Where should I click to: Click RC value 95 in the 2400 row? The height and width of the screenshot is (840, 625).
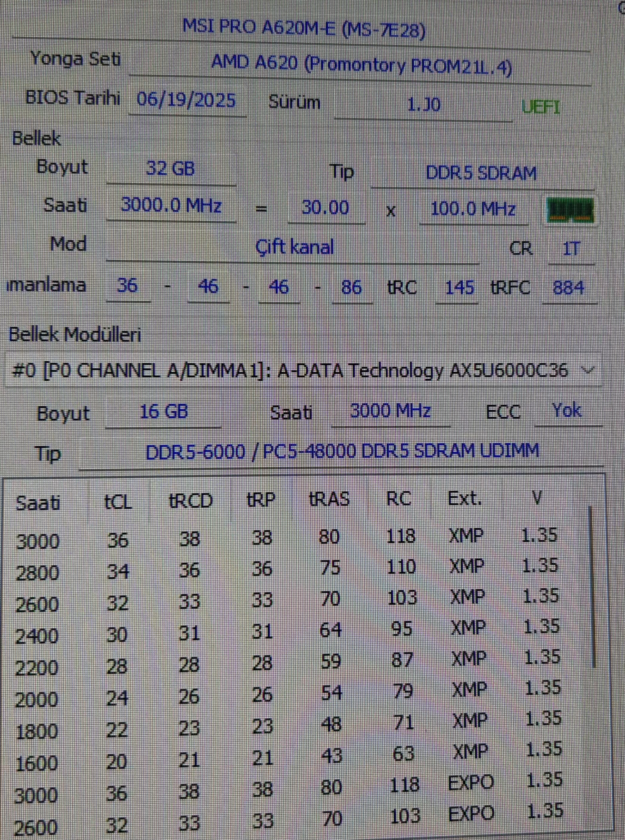(x=402, y=628)
